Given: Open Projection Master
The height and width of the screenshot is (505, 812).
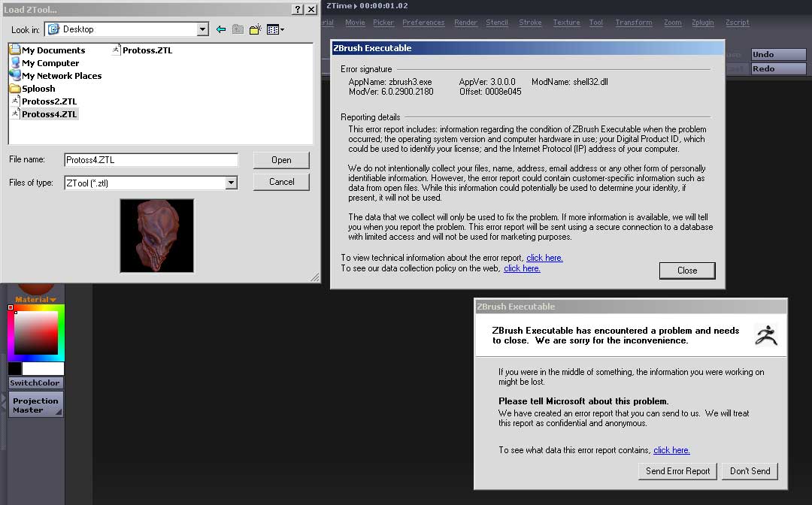Looking at the screenshot, I should [36, 405].
